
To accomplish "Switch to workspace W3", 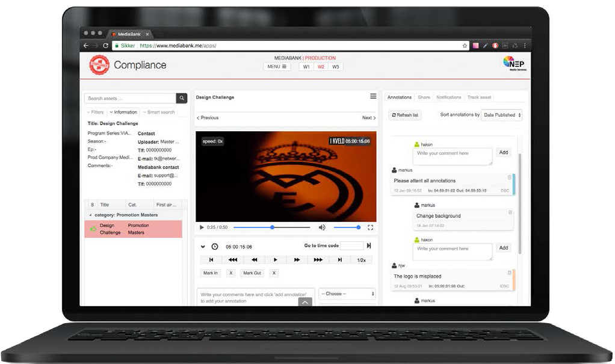I will pyautogui.click(x=335, y=67).
